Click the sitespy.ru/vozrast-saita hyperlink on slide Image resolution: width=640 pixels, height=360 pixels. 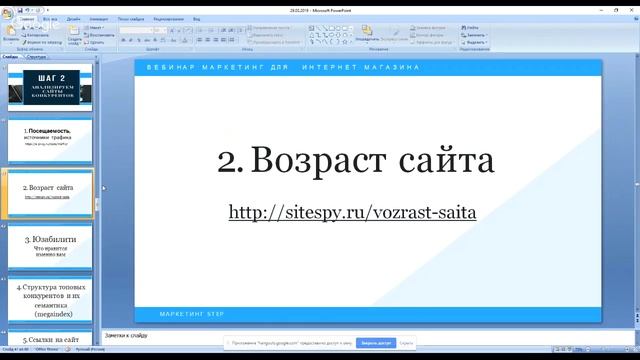coord(352,212)
